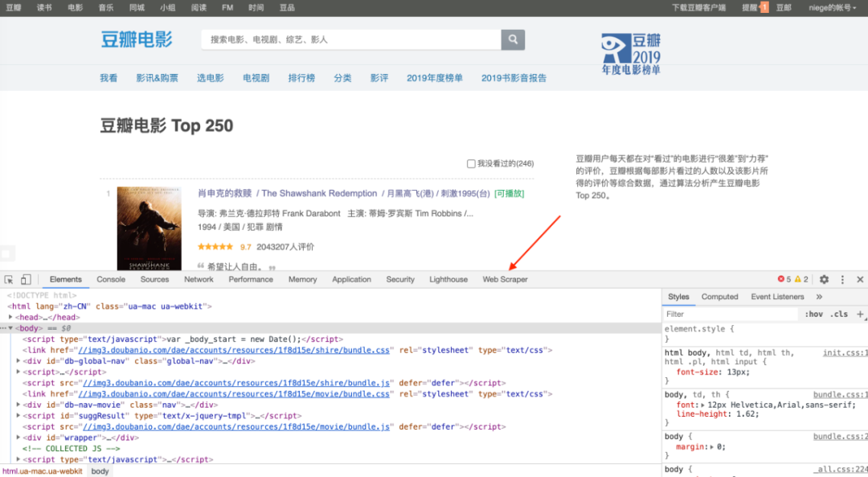Toggle :hov element state panel
868x477 pixels.
(x=813, y=315)
